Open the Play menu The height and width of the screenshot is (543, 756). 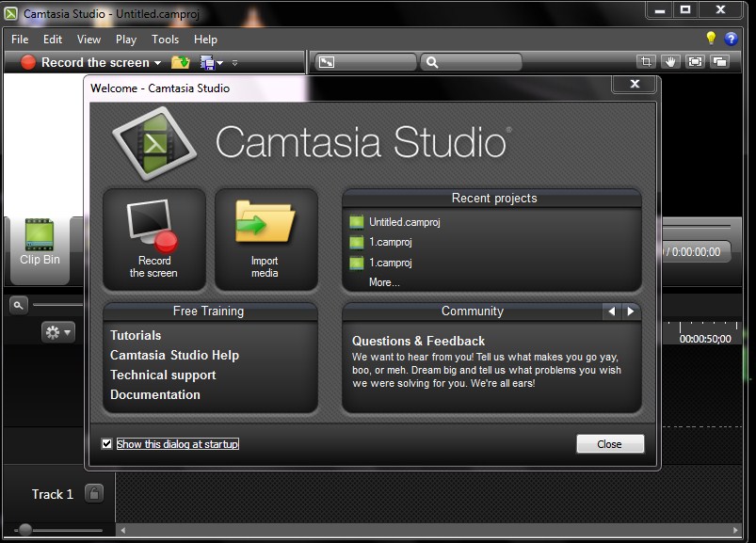tap(126, 40)
